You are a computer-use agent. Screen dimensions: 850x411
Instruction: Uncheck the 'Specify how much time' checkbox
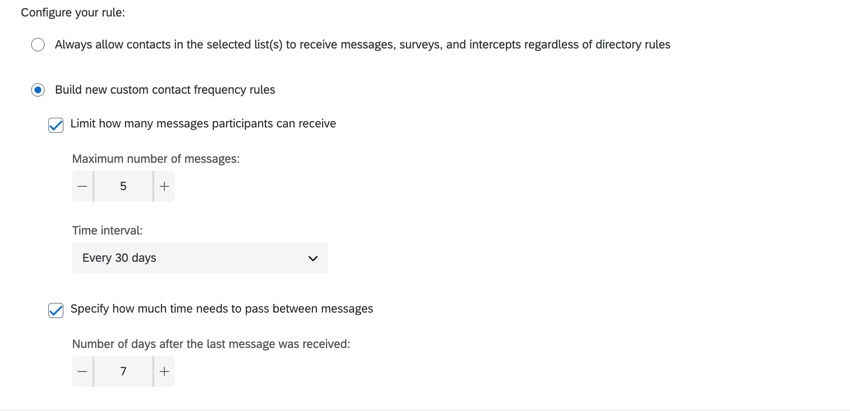pyautogui.click(x=56, y=310)
